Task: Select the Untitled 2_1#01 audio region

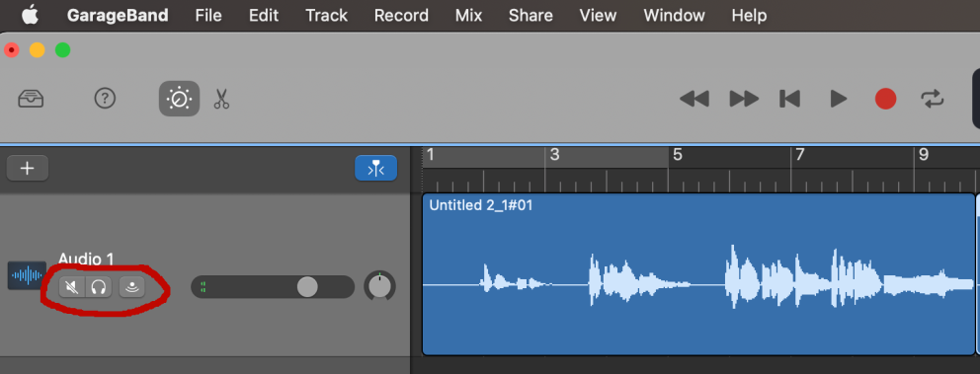Action: coord(698,274)
